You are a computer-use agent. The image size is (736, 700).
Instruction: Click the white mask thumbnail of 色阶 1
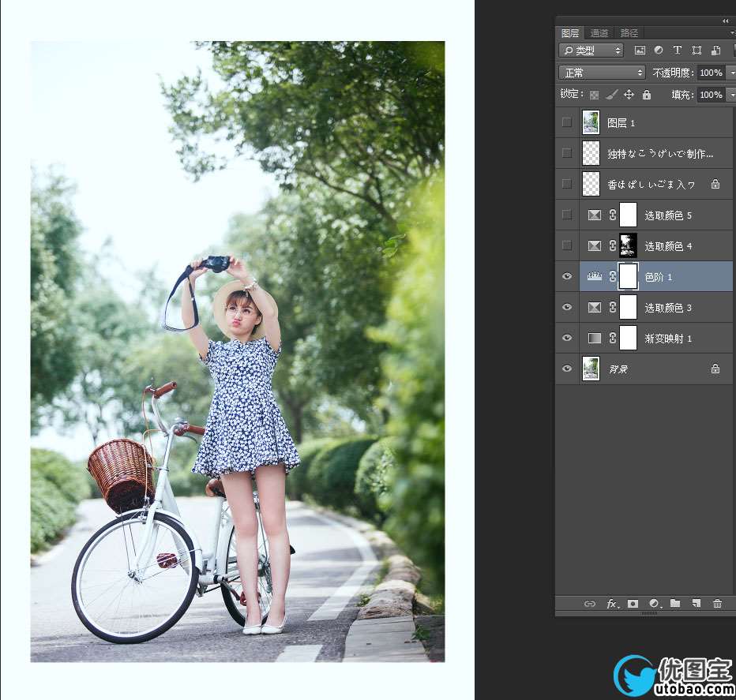[x=628, y=277]
